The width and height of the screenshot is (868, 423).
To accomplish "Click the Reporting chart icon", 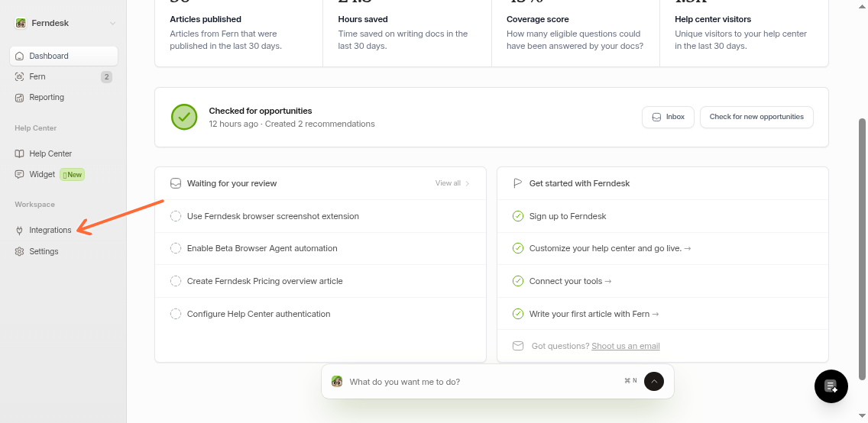I will [x=20, y=98].
